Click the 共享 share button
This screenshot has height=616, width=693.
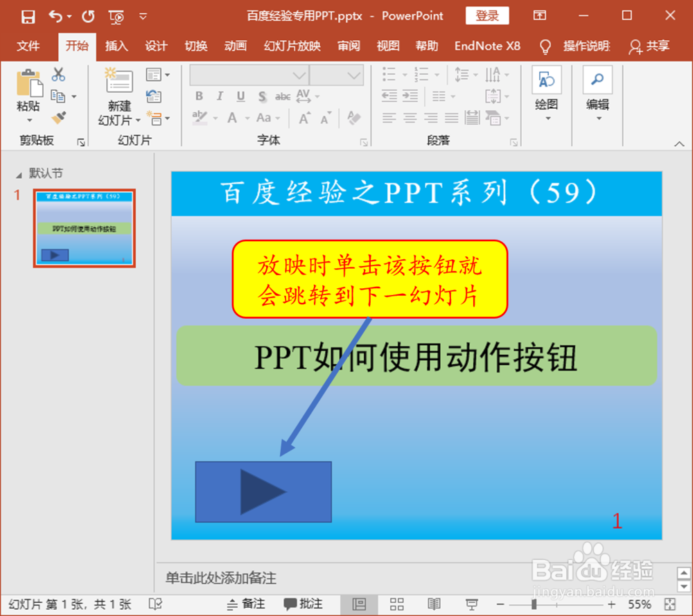[x=649, y=46]
